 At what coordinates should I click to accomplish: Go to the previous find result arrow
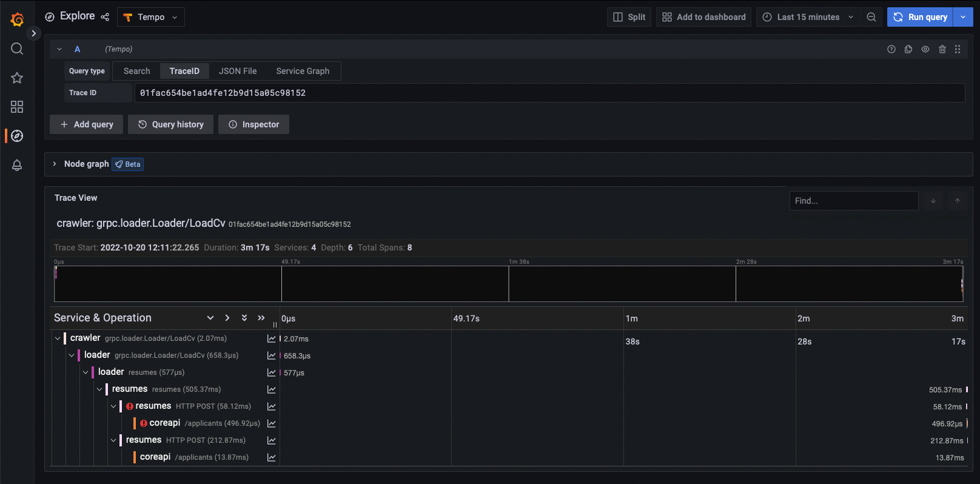click(958, 201)
